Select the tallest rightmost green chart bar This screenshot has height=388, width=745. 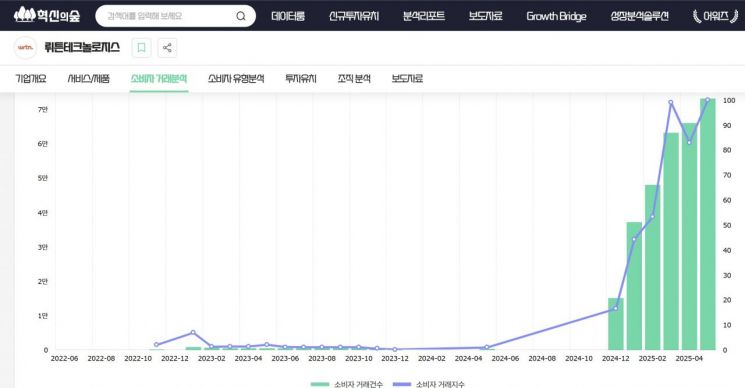pos(707,224)
